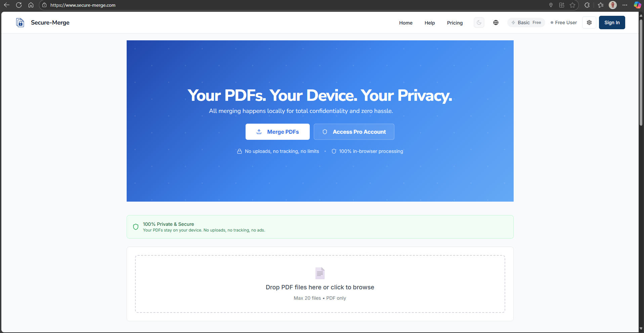
Task: Click the Merge PDFs button
Action: [277, 132]
